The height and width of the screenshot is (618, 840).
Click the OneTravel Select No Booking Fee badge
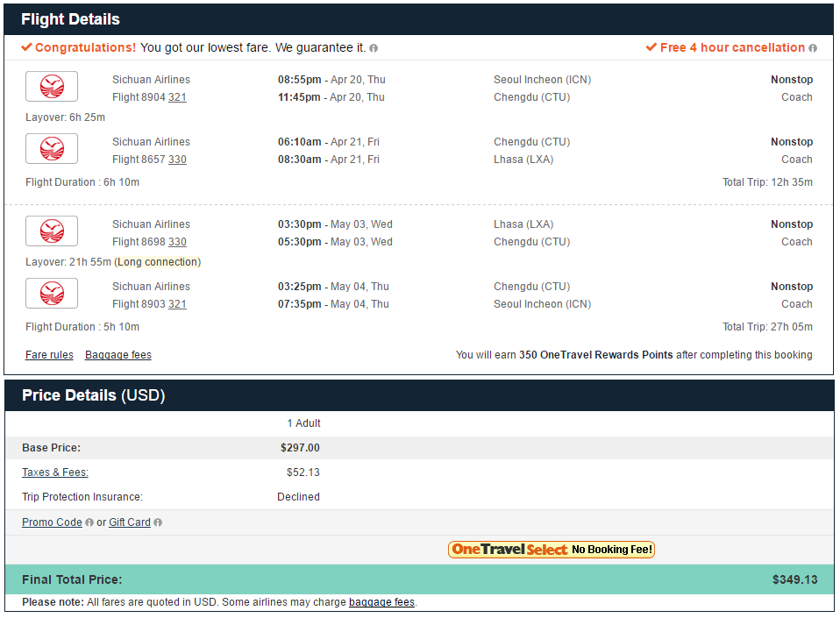(x=552, y=550)
